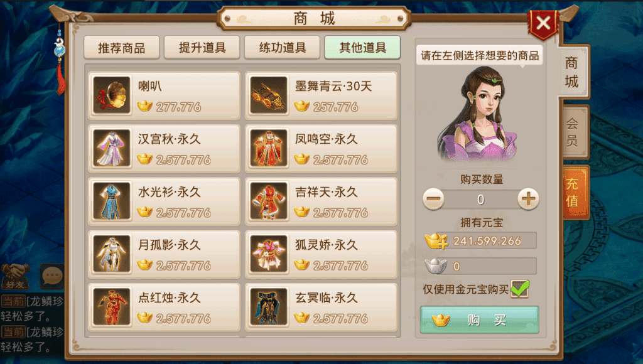
Task: Open the chat speech bubble icon
Action: (x=52, y=276)
